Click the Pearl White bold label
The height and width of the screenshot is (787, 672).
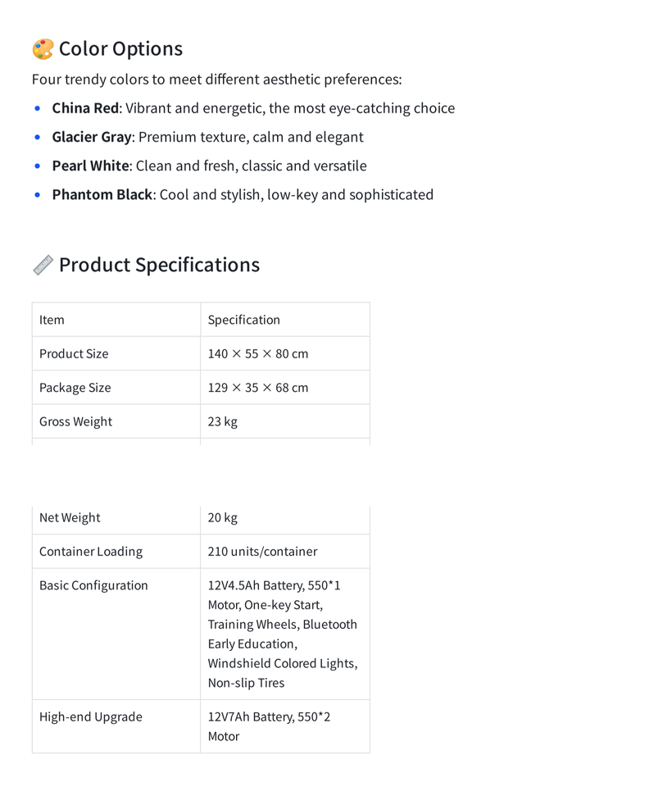[91, 166]
